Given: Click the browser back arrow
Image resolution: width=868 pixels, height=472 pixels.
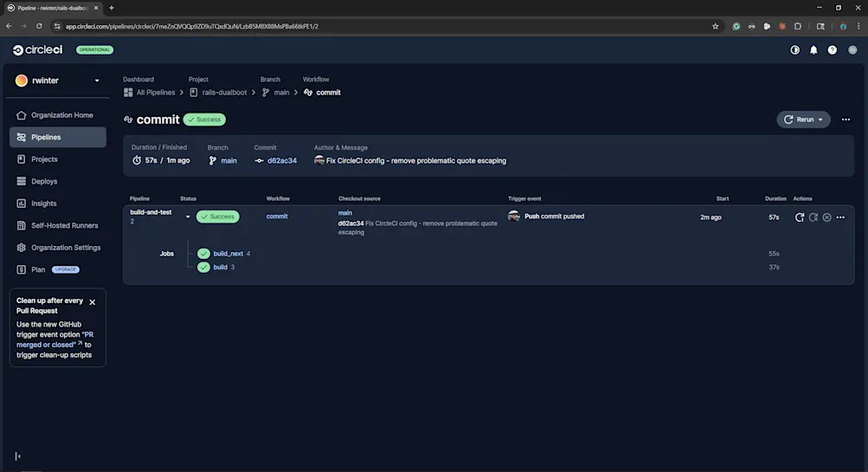Looking at the screenshot, I should click(x=9, y=26).
